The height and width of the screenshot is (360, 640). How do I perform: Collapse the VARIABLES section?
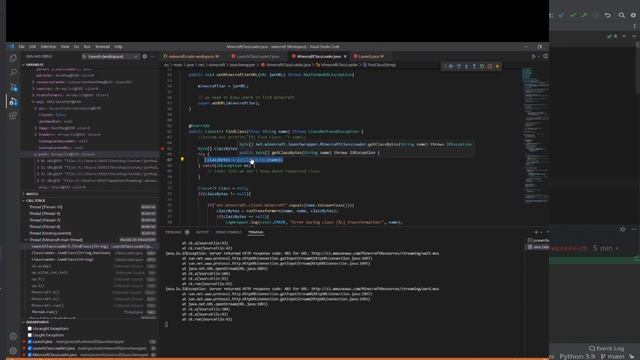(x=35, y=64)
